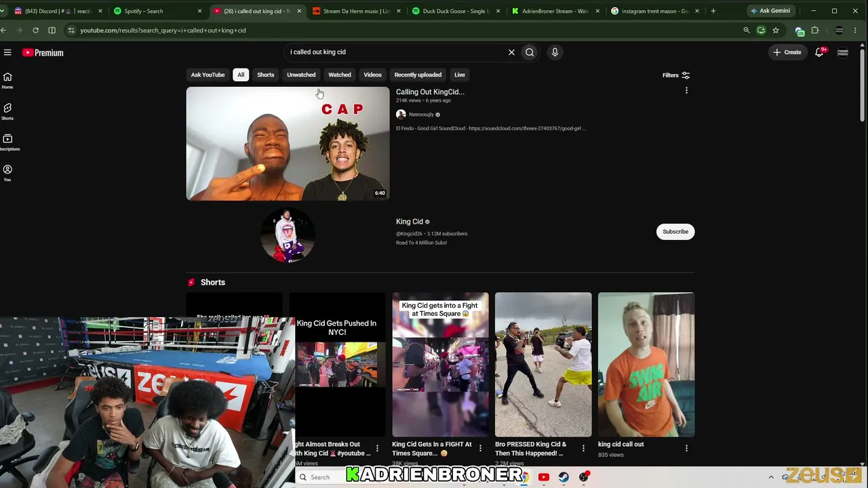
Task: Reload the page in Chrome
Action: pyautogui.click(x=35, y=30)
